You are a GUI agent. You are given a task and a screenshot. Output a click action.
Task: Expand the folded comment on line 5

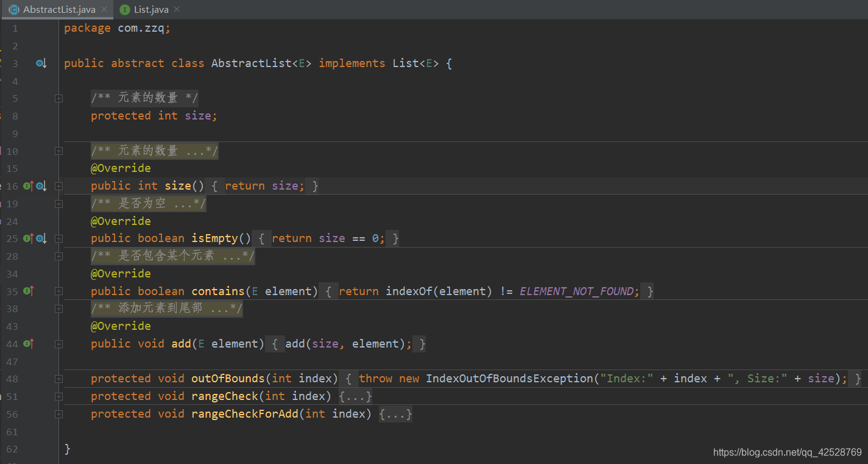pyautogui.click(x=58, y=98)
